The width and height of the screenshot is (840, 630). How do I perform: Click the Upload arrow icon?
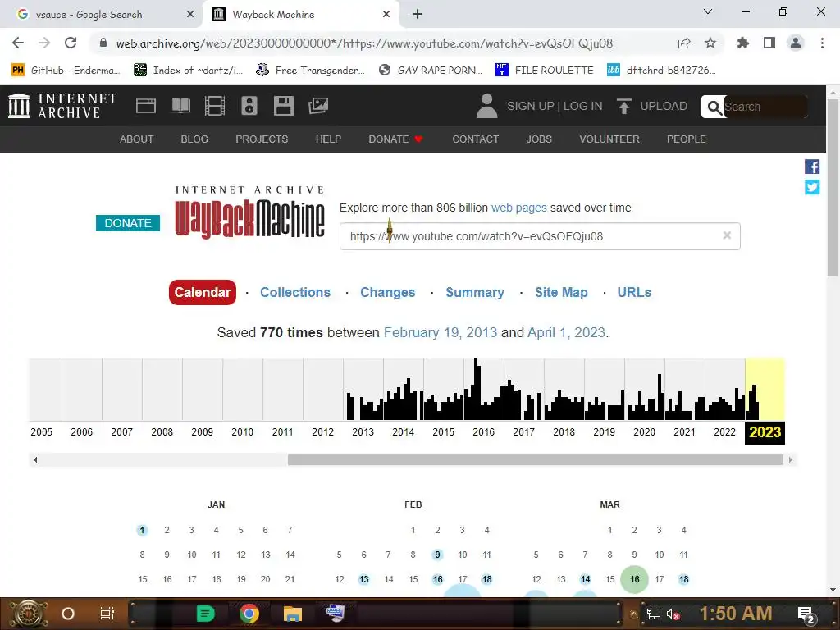tap(624, 106)
